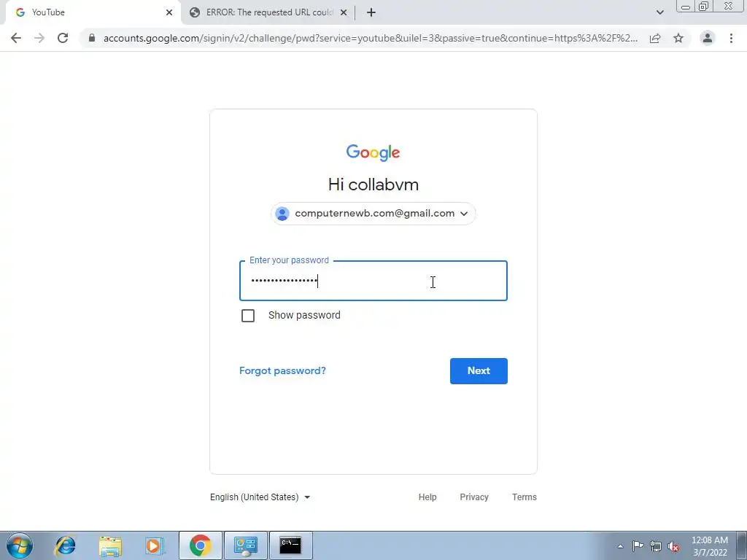Switch to the ERROR requested URL tab
The height and width of the screenshot is (560, 747).
pyautogui.click(x=268, y=12)
